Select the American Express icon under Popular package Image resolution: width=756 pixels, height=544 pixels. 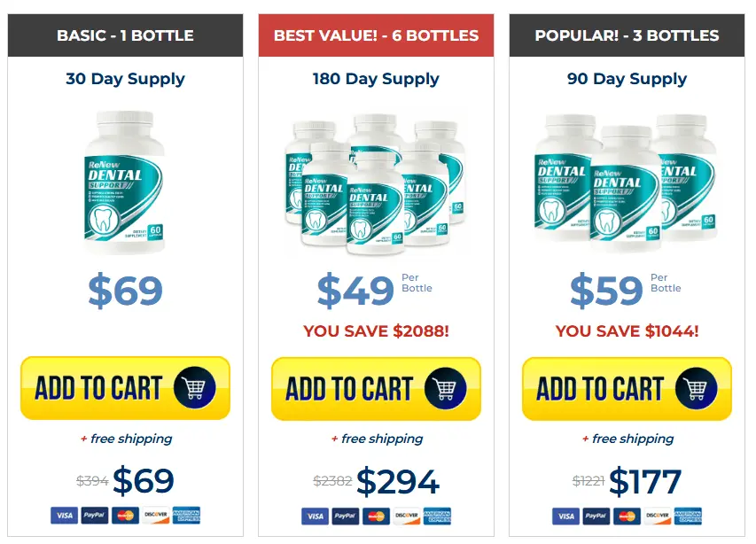687,516
